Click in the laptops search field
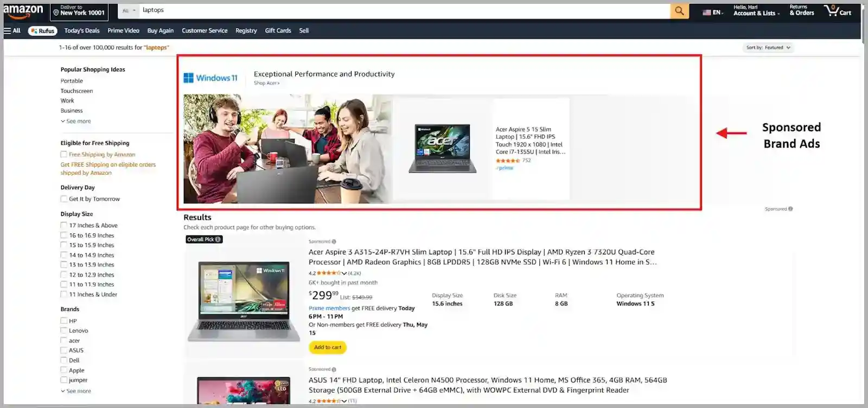This screenshot has width=868, height=408. (x=404, y=11)
